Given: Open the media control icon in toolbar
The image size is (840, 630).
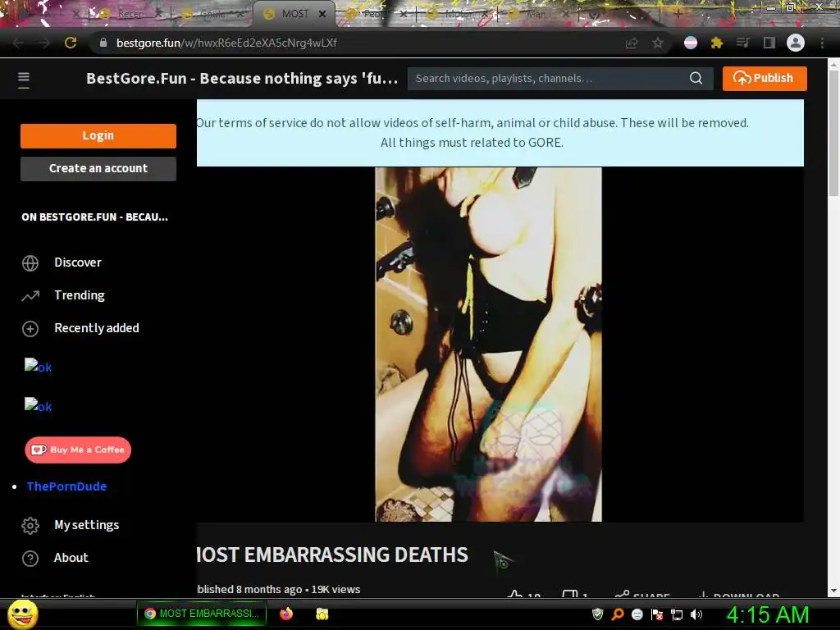Looking at the screenshot, I should pyautogui.click(x=743, y=43).
